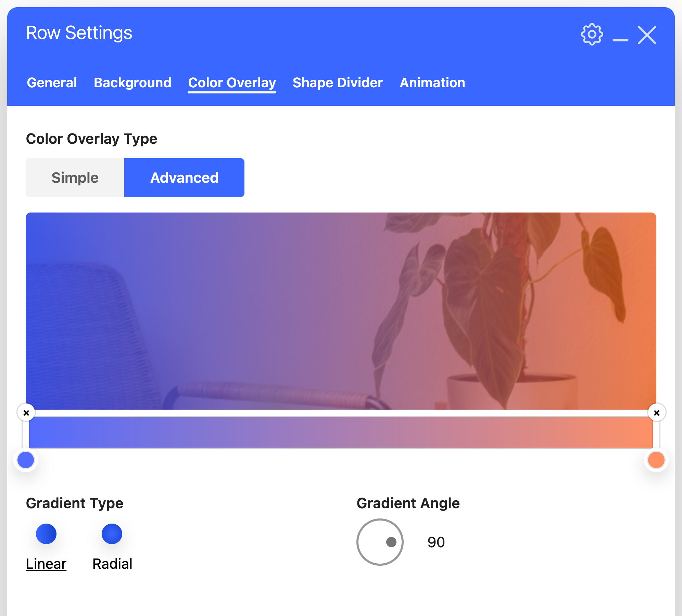Click the Gradient Angle heading
The width and height of the screenshot is (682, 616).
(x=408, y=503)
